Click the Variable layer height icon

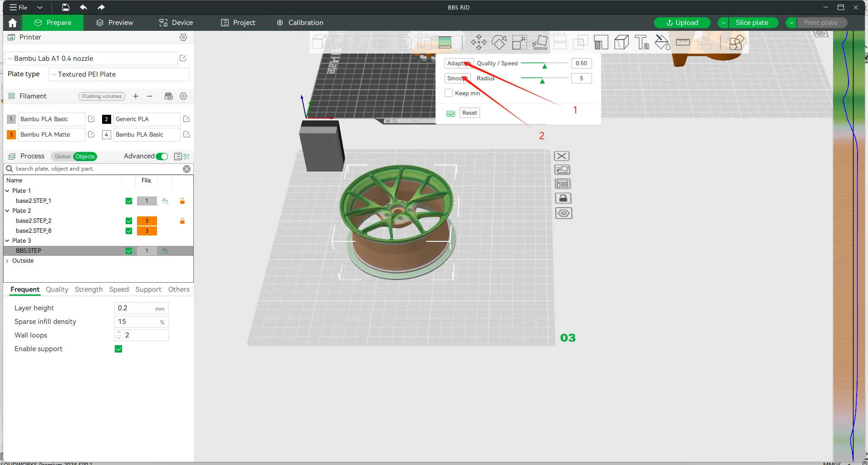pos(445,43)
